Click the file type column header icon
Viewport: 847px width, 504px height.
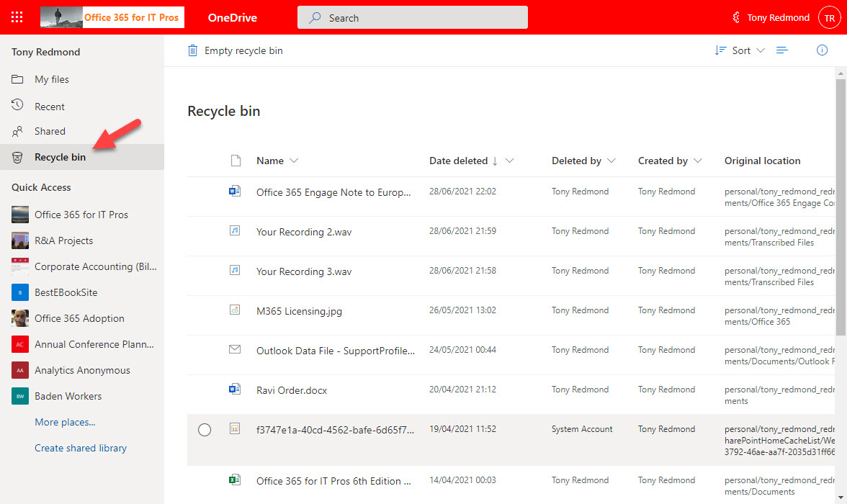pyautogui.click(x=236, y=161)
